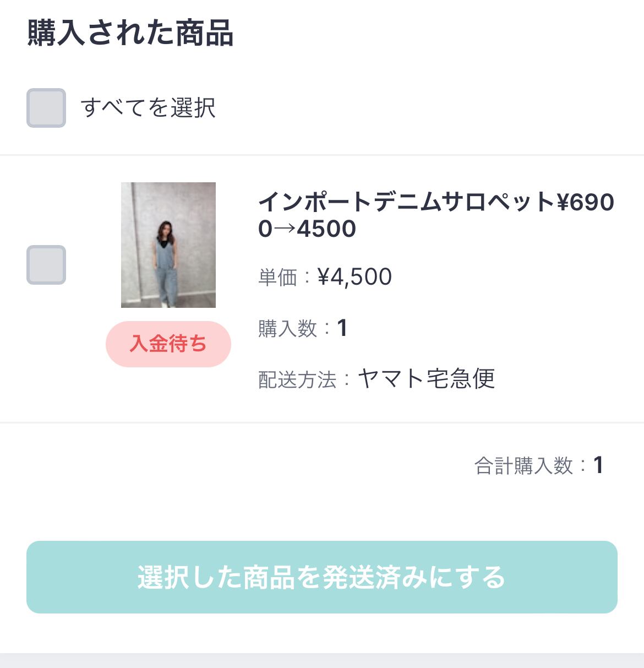Open the denim salopette product thumbnail
This screenshot has width=644, height=668.
pyautogui.click(x=168, y=245)
